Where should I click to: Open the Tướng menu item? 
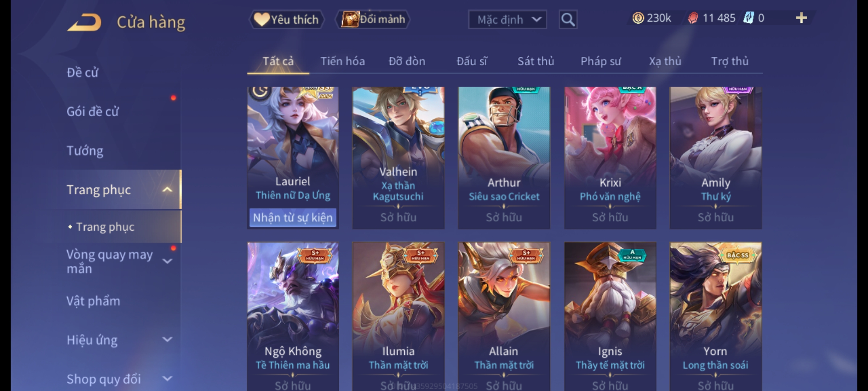(85, 151)
